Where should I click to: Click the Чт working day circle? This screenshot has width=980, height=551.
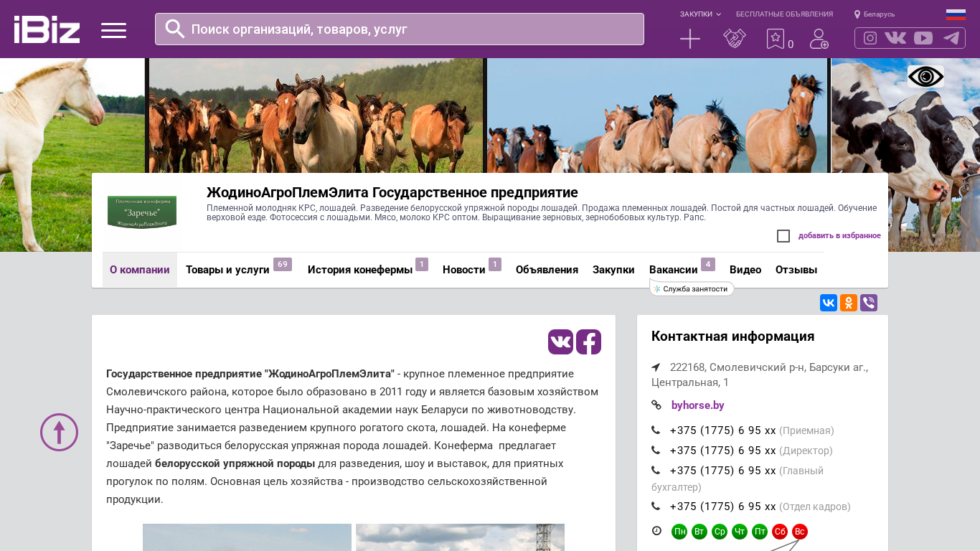(740, 532)
